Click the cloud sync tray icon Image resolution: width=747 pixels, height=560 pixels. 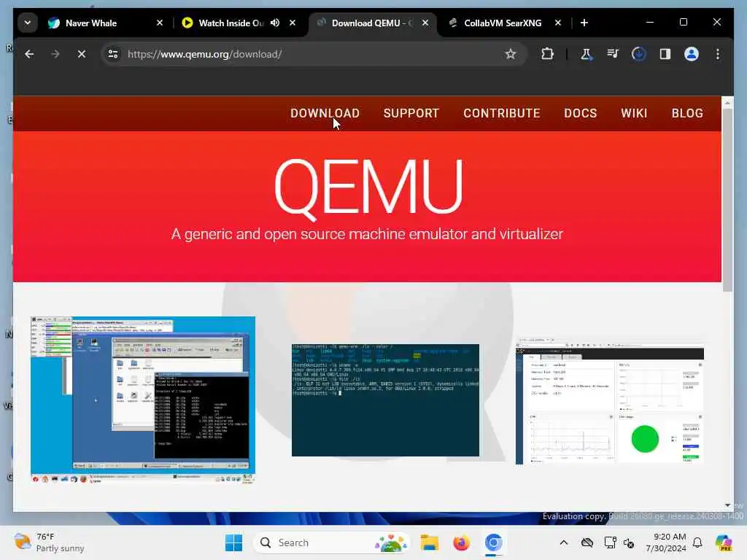click(x=587, y=542)
